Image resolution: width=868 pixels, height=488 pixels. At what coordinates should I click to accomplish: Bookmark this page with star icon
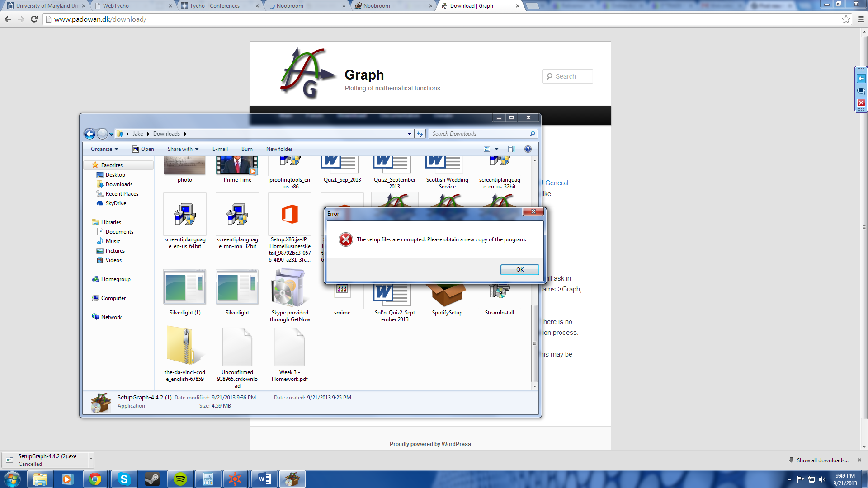point(846,19)
